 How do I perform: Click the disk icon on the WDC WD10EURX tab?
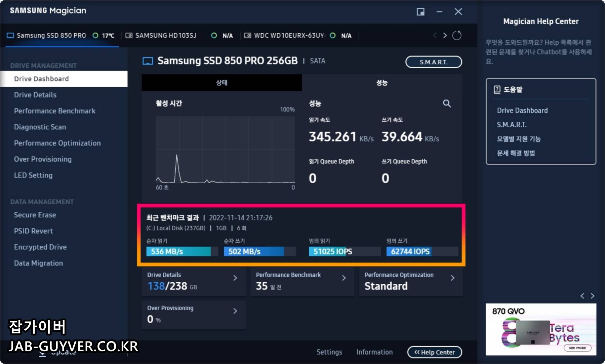(x=248, y=35)
